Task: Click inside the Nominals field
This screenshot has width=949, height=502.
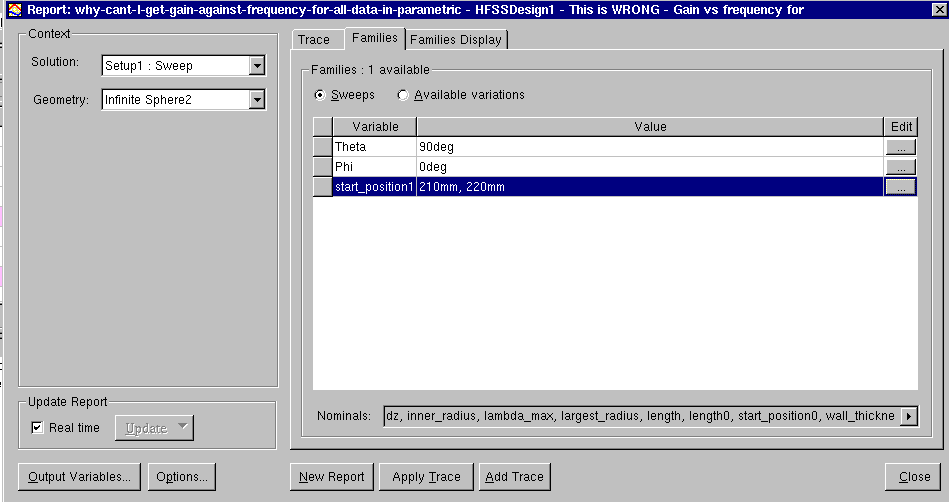Action: [x=642, y=416]
